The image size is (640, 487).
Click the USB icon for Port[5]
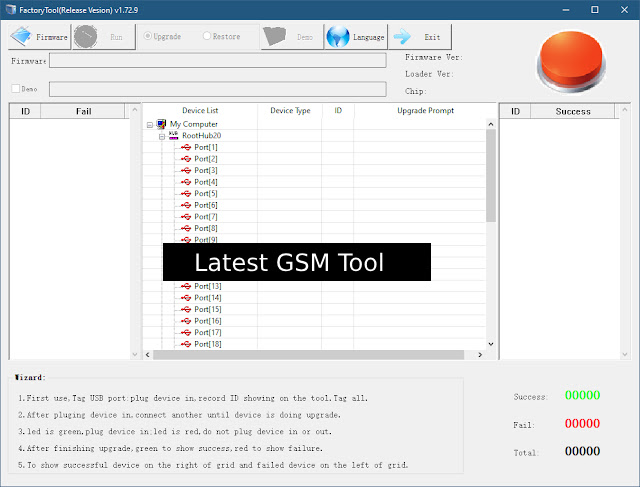point(186,193)
